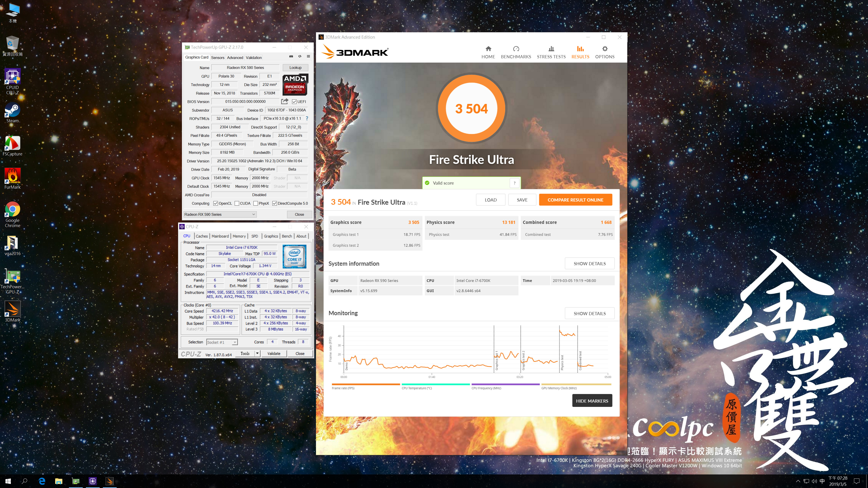This screenshot has width=868, height=488.
Task: Click the volume speaker tray icon
Action: 814,481
